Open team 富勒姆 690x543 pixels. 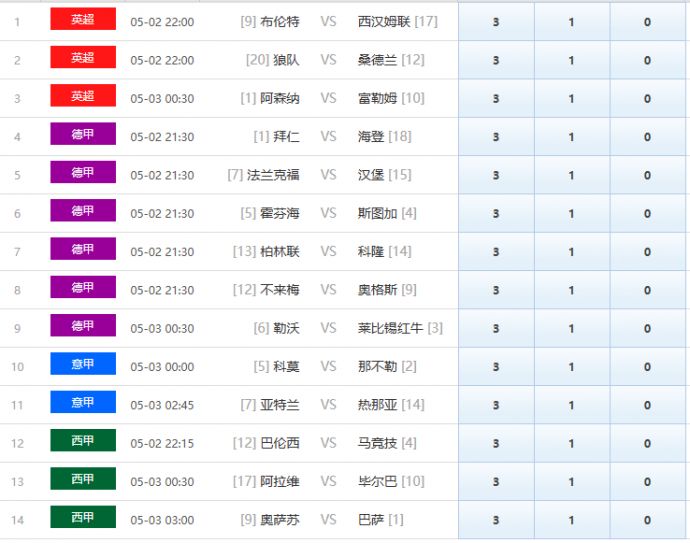click(x=378, y=98)
